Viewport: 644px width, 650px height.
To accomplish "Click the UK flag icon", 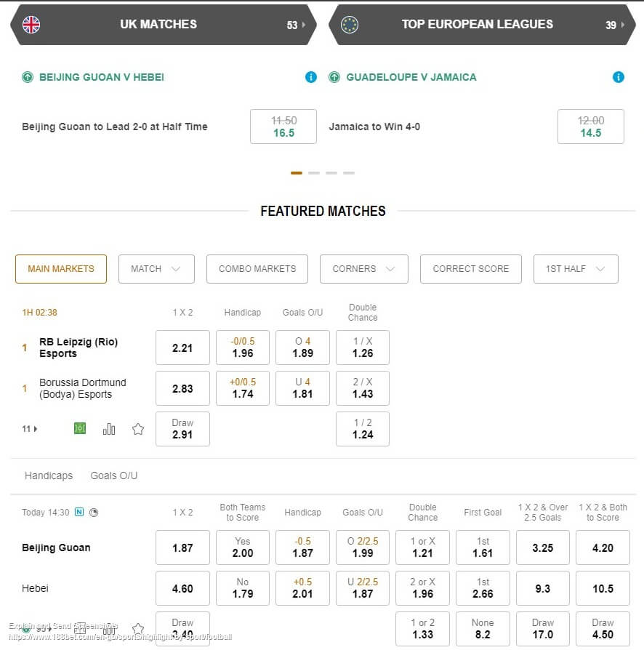I will click(31, 25).
